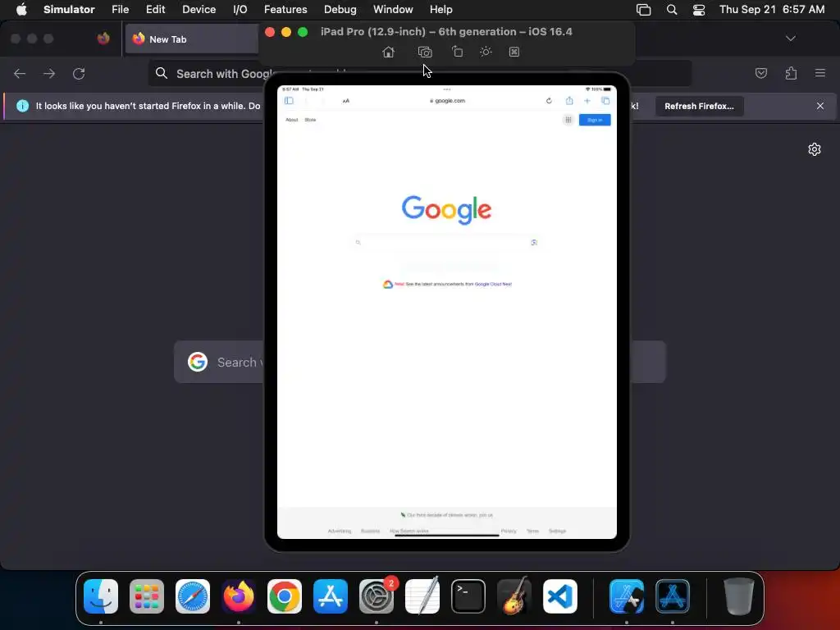Click the Google search input field
This screenshot has height=630, width=840.
click(446, 243)
